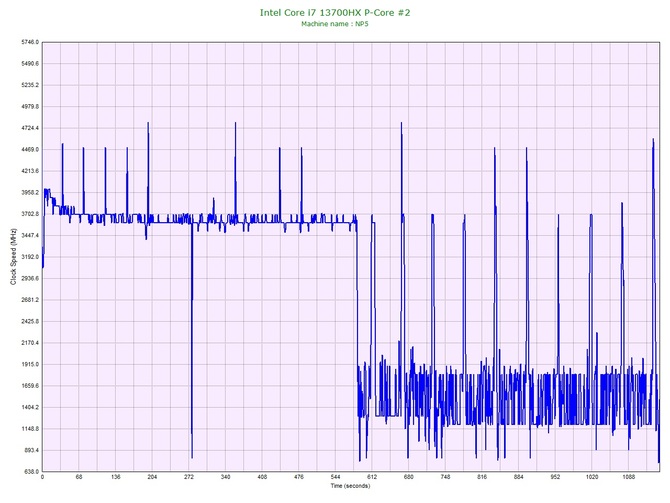670x503 pixels.
Task: Click the 476 time axis tick label
Action: tap(299, 477)
